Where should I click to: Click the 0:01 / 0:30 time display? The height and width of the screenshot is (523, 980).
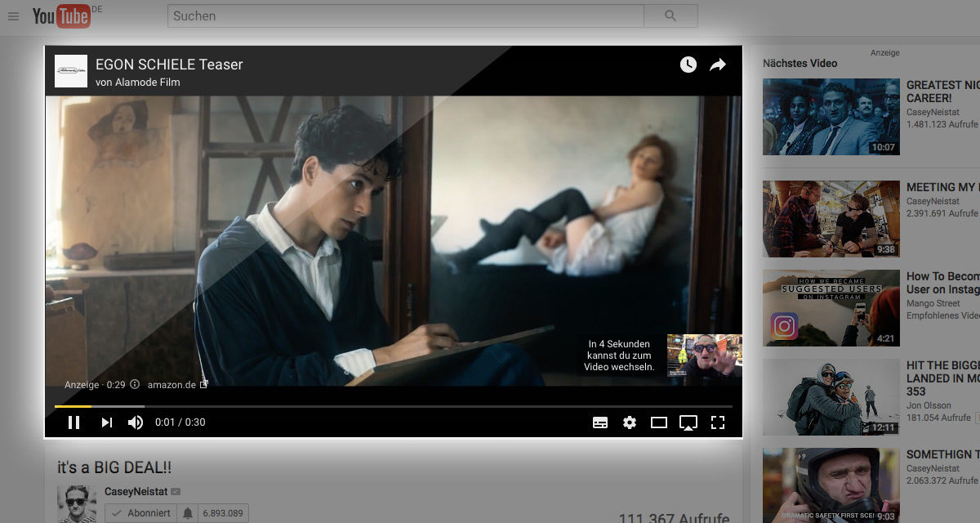pyautogui.click(x=180, y=422)
